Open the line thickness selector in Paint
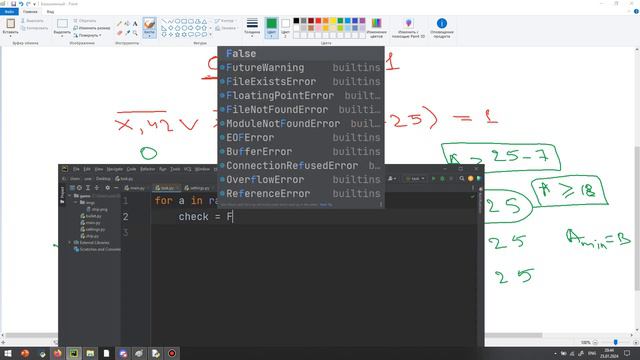This screenshot has width=640, height=360. point(252,27)
